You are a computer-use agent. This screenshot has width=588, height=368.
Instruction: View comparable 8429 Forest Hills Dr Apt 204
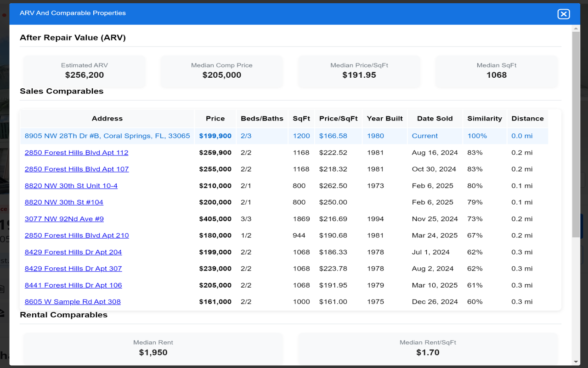[x=73, y=252]
